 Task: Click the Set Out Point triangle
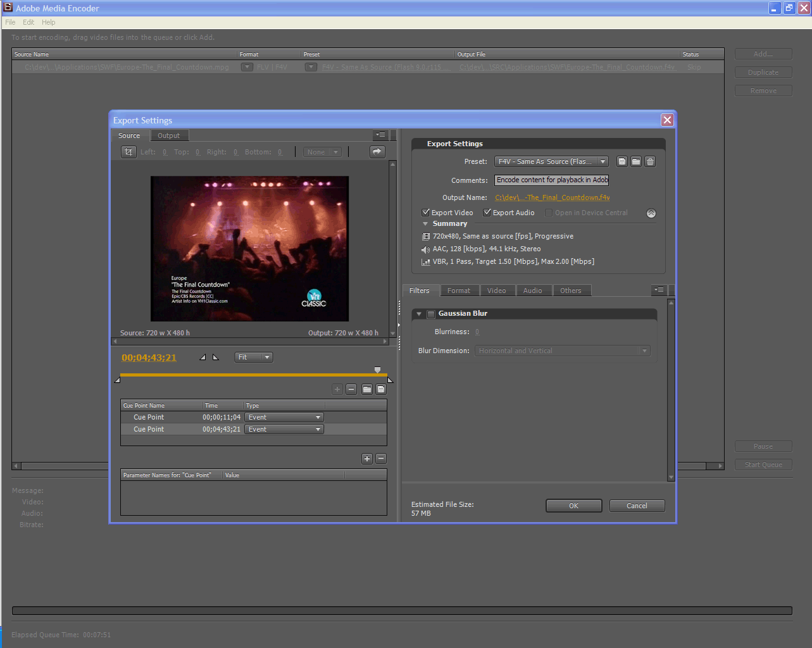(215, 357)
